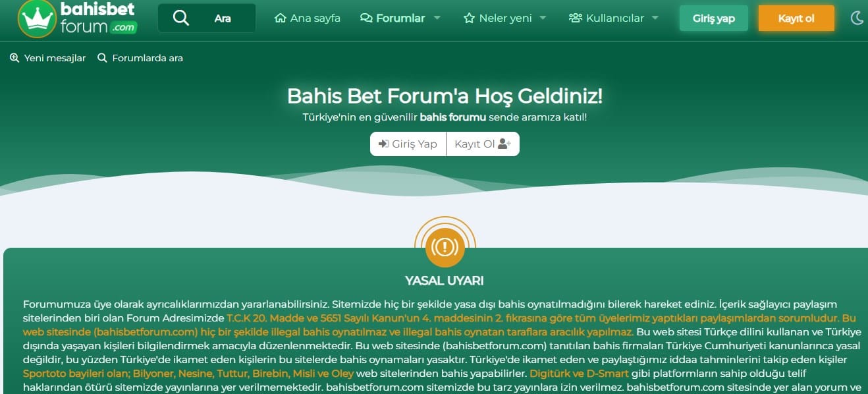Click the green Giriş yap button
The image size is (868, 394).
click(714, 18)
